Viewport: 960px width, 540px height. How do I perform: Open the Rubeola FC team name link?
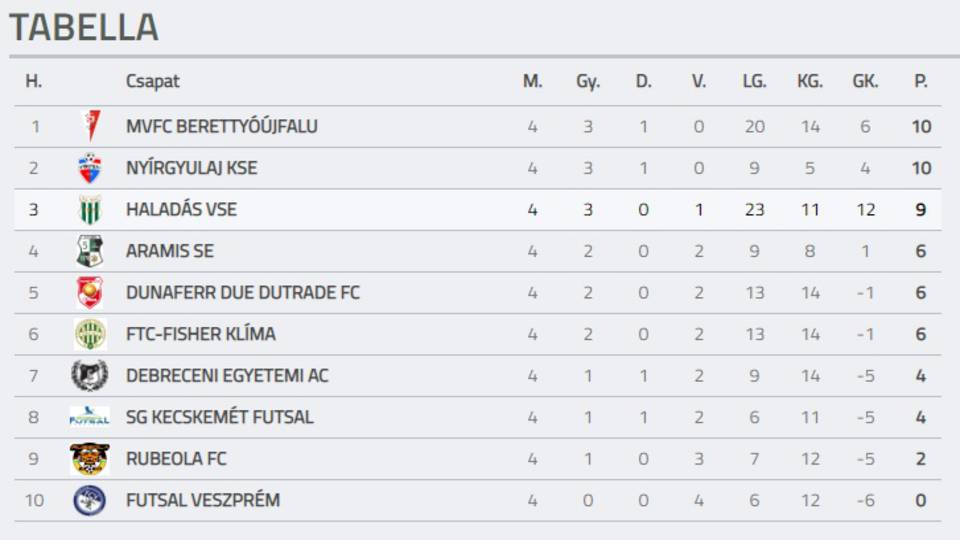tap(176, 459)
